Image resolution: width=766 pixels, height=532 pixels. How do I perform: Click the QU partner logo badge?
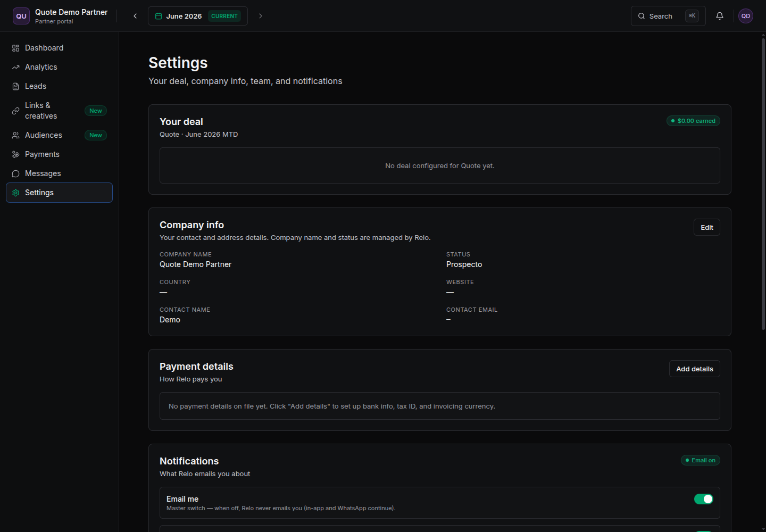pyautogui.click(x=21, y=16)
